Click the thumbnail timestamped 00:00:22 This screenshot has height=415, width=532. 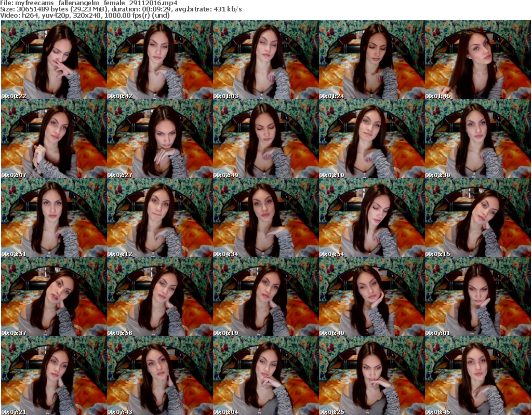click(54, 60)
